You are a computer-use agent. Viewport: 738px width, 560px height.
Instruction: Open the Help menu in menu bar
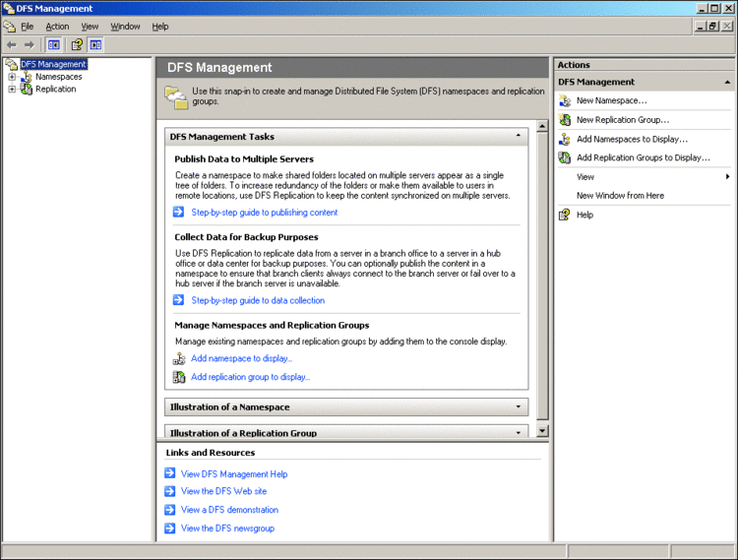160,27
